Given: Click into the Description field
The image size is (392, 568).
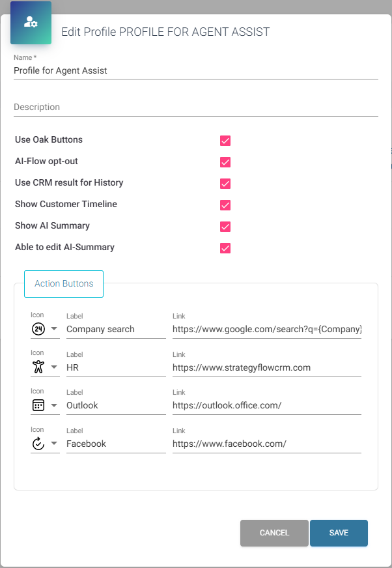Looking at the screenshot, I should [195, 107].
